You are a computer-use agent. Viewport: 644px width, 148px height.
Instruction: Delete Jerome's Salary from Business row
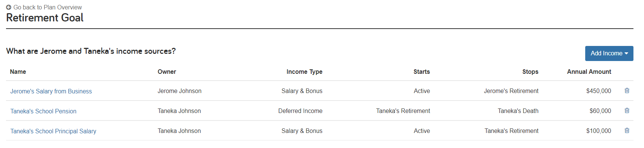coord(627,90)
